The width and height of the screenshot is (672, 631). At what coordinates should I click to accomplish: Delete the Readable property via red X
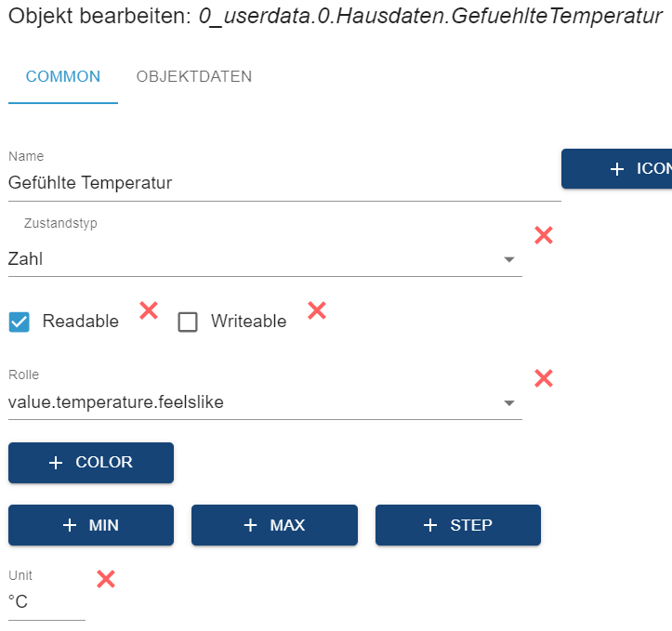click(148, 310)
